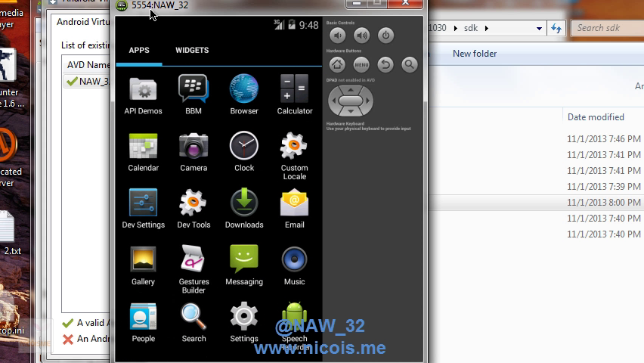Open the Custom Locale app
Image resolution: width=644 pixels, height=363 pixels.
(295, 156)
